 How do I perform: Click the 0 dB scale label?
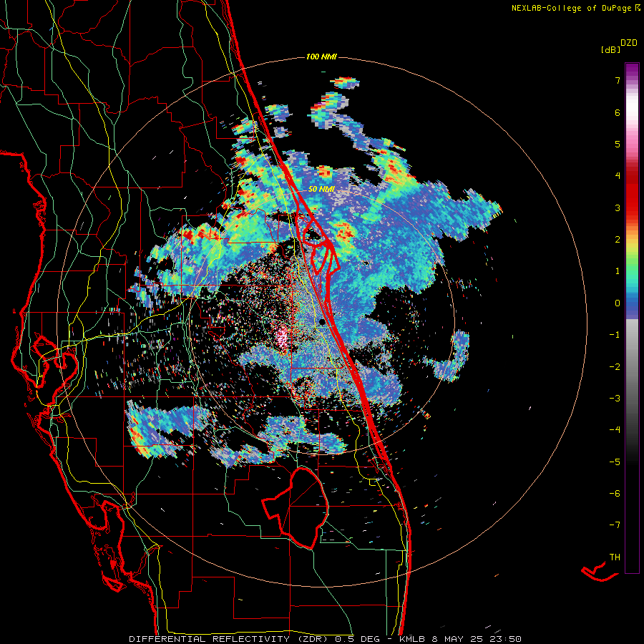tap(618, 303)
